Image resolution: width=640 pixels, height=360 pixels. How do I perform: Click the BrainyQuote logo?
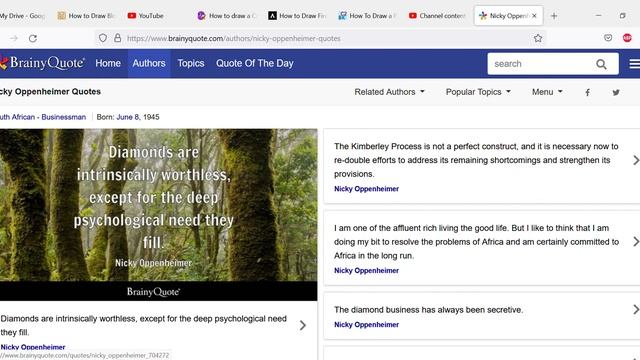[42, 63]
